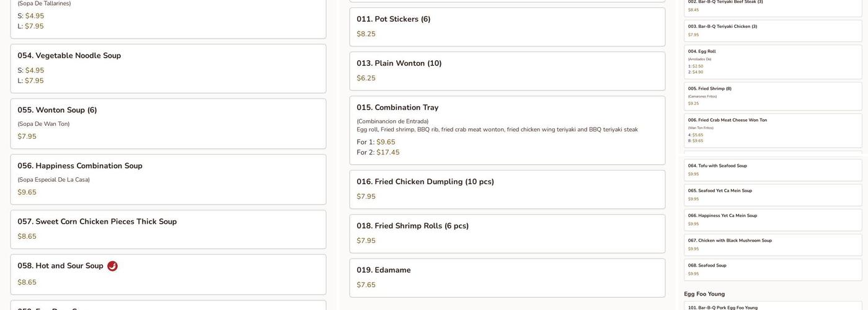
Task: Open 066. Happiness Yet Ca Mein Soup
Action: pyautogui.click(x=773, y=219)
